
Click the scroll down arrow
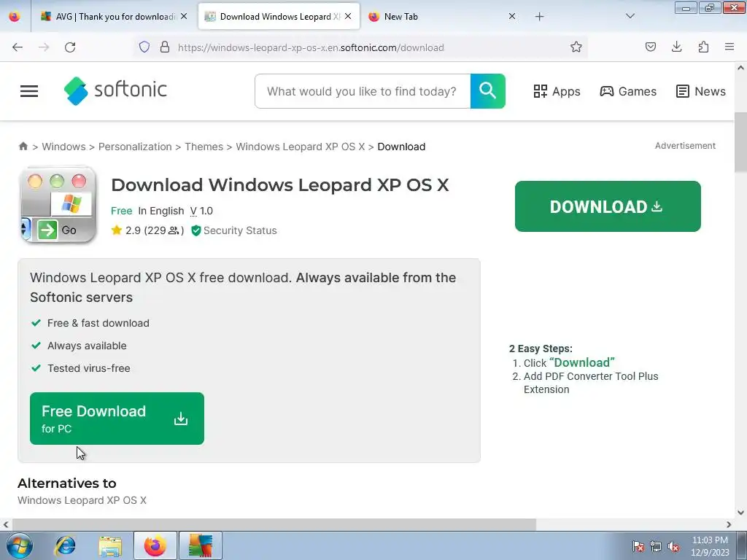tap(740, 513)
